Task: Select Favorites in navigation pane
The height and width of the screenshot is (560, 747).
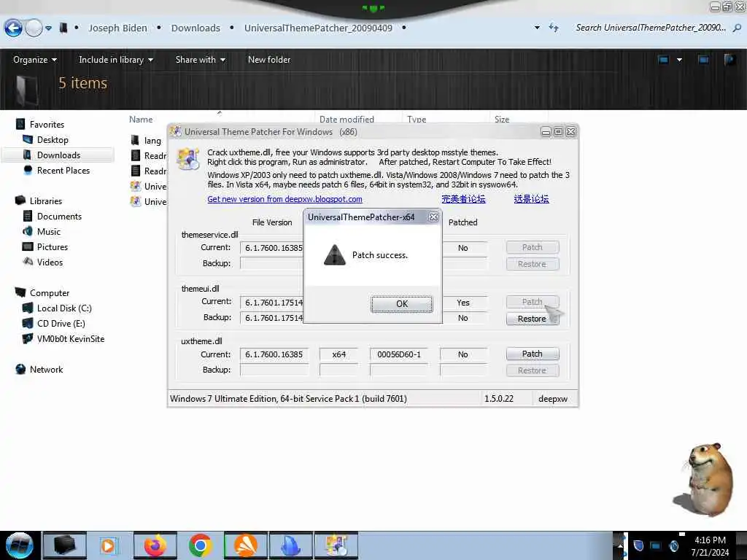Action: [x=47, y=124]
